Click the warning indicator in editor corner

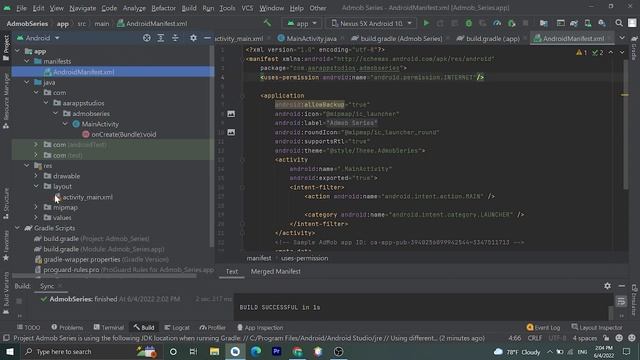point(581,52)
